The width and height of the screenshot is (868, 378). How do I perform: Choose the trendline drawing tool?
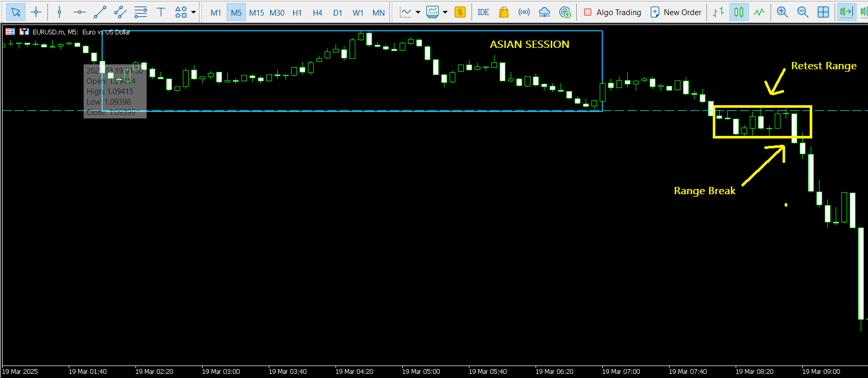coord(100,12)
